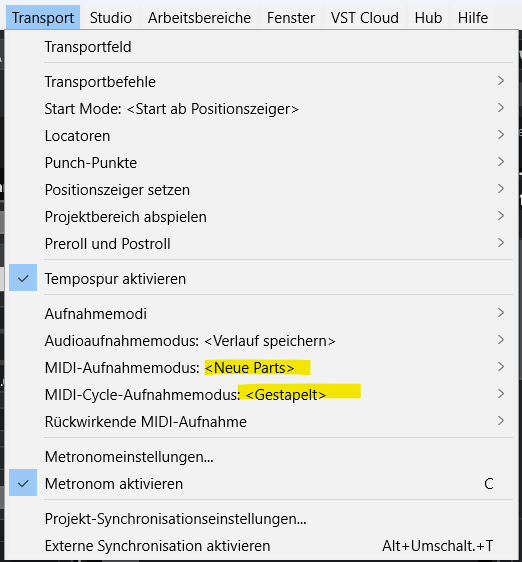Viewport: 522px width, 562px height.
Task: Open the Studio menu
Action: click(111, 17)
